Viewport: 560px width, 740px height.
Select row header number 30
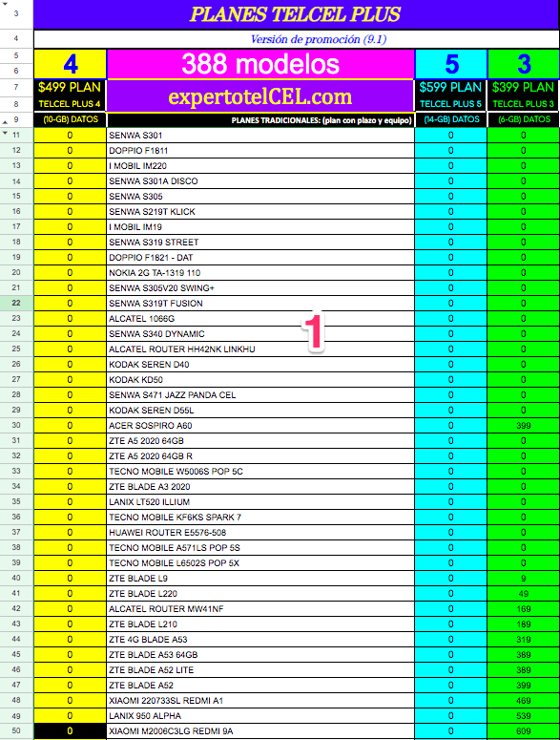[16, 425]
